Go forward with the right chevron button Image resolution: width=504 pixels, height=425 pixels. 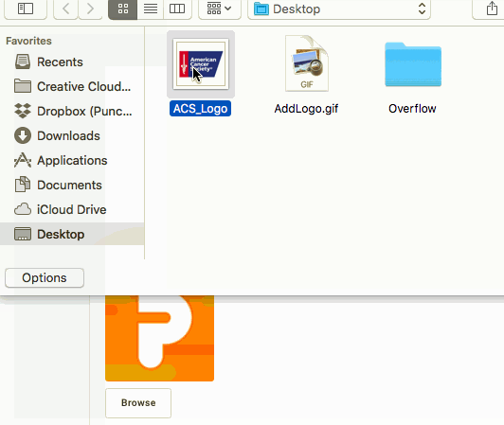[x=90, y=9]
